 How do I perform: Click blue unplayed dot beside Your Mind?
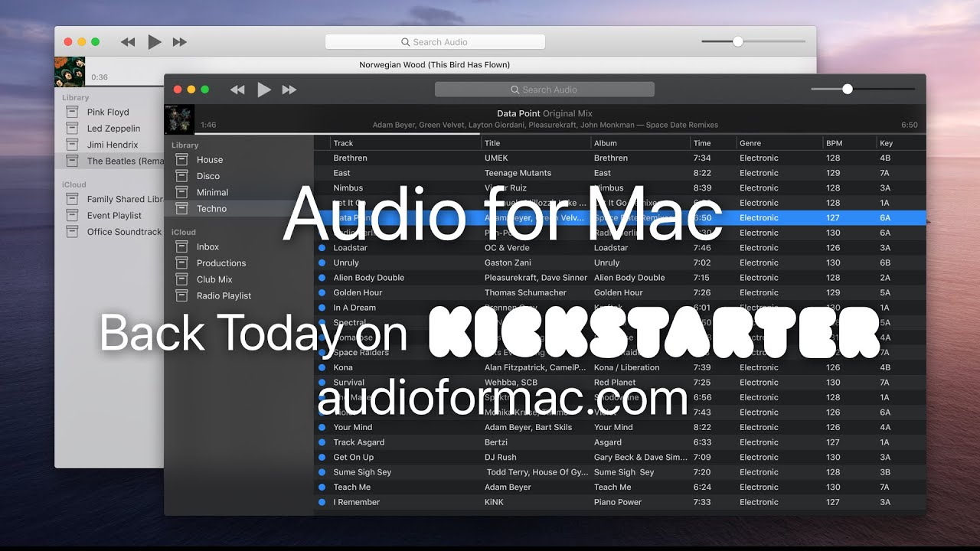coord(322,427)
